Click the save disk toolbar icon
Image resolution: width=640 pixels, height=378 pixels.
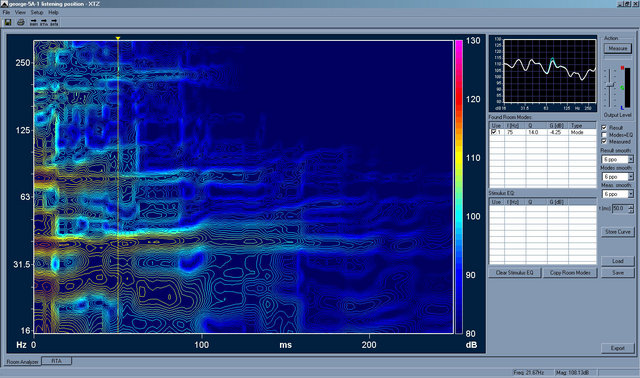(x=8, y=22)
